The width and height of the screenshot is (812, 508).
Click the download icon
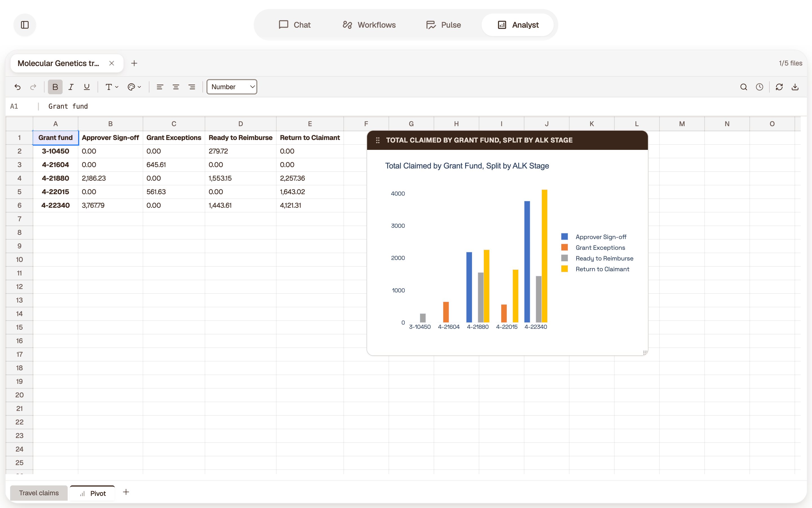(x=795, y=87)
